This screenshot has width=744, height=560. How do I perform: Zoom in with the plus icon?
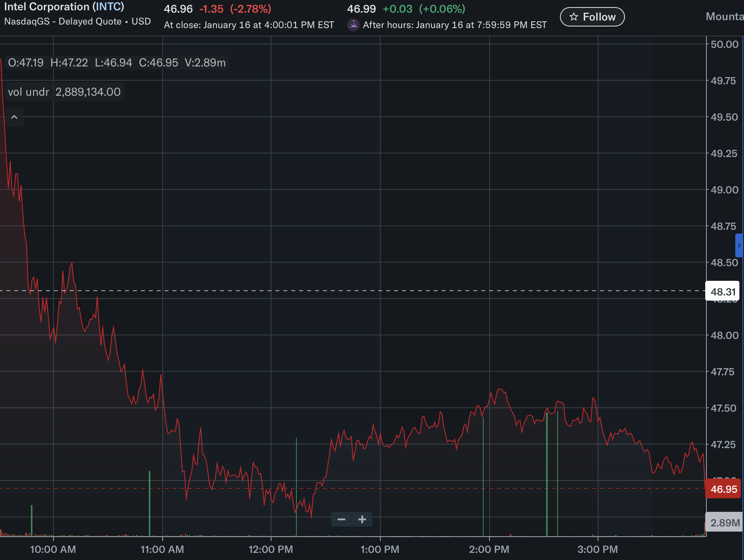[362, 519]
